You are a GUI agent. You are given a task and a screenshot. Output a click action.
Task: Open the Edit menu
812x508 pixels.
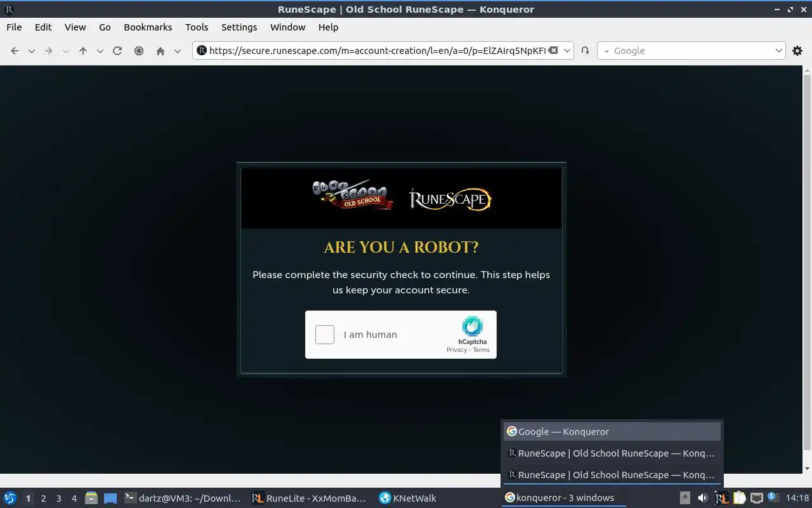tap(43, 27)
